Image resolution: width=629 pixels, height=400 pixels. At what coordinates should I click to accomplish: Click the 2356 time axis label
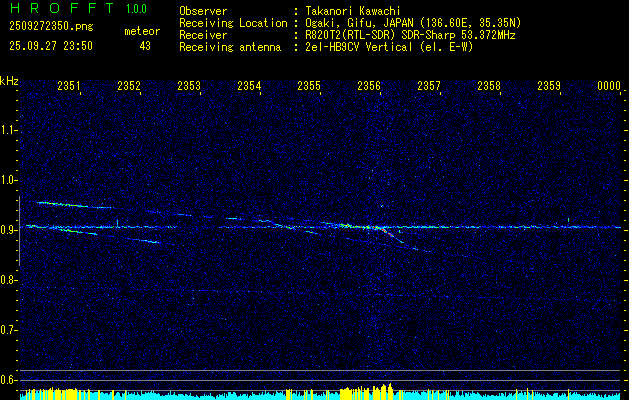pyautogui.click(x=369, y=85)
